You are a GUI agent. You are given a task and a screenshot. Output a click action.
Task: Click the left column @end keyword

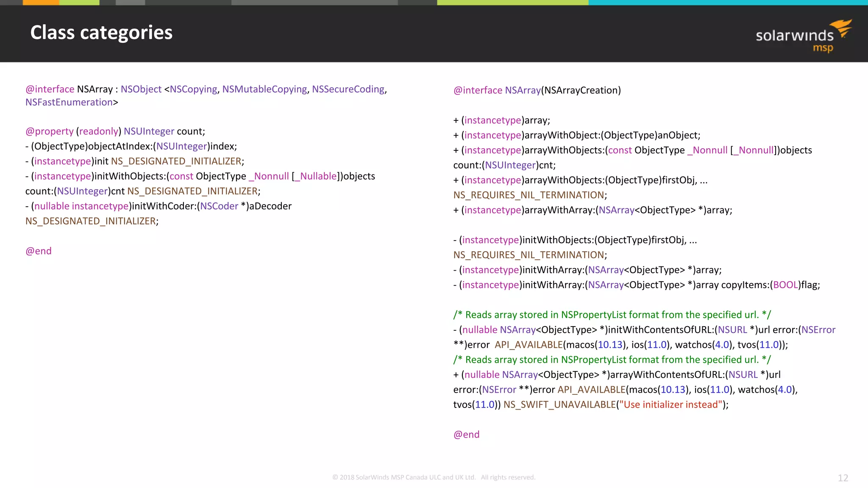click(39, 251)
